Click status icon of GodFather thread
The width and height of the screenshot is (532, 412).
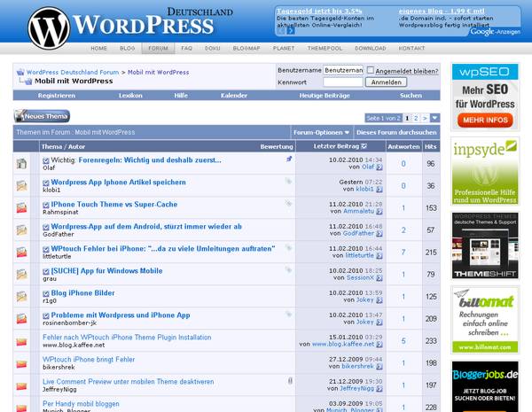21,229
